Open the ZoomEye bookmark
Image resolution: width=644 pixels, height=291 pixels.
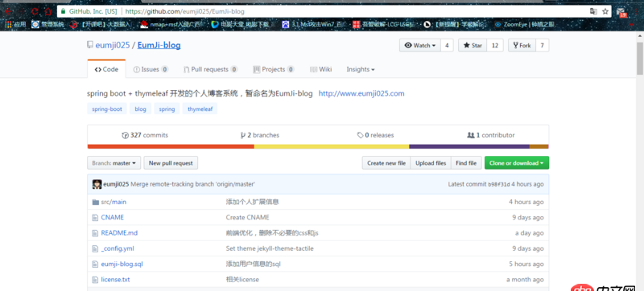[x=525, y=25]
